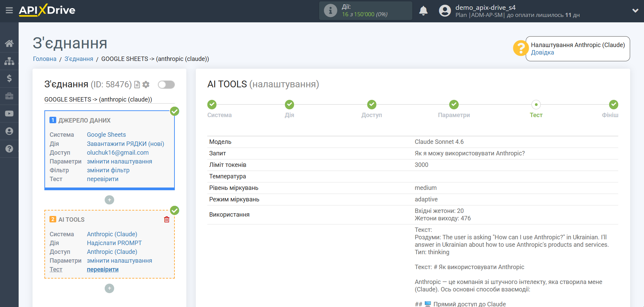Screen dimensions: 644x307
Task: Click the notifications bell icon
Action: [423, 11]
